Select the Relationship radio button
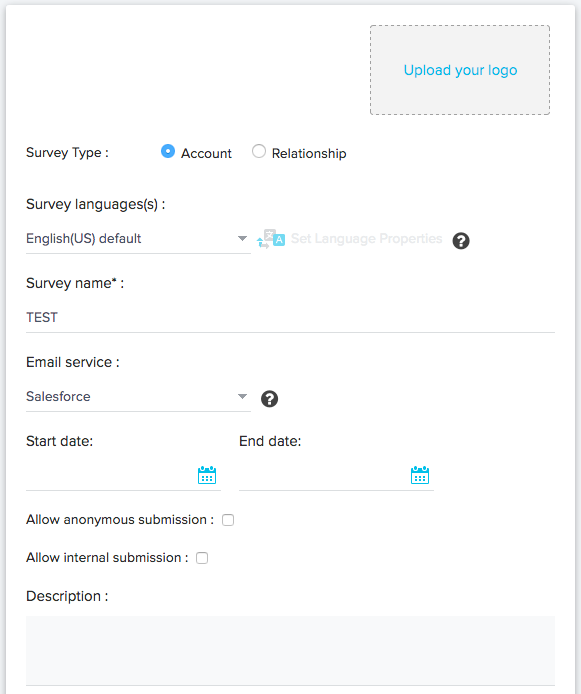The width and height of the screenshot is (581, 694). (259, 151)
